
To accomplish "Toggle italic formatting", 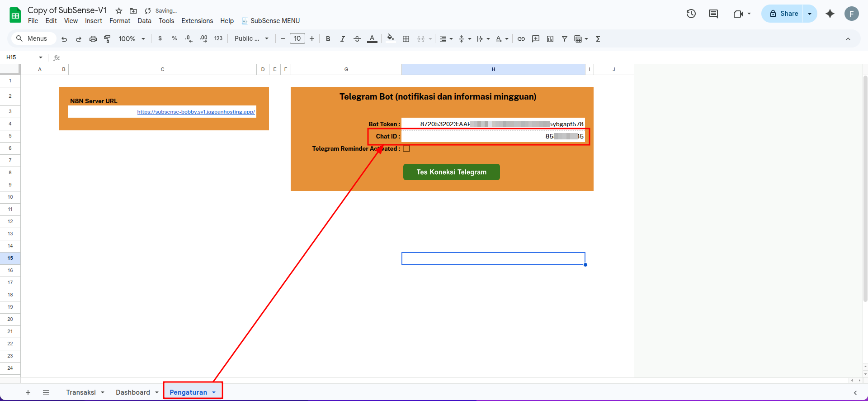I will (343, 39).
